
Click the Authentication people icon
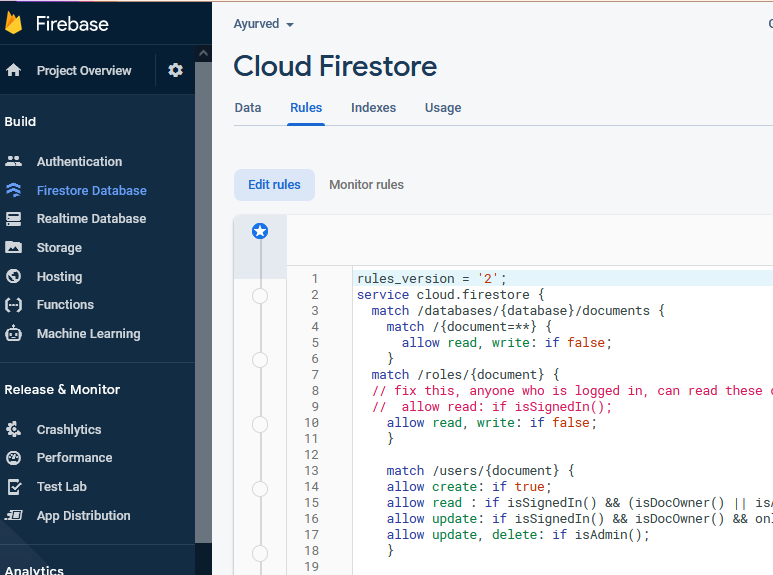[x=13, y=161]
